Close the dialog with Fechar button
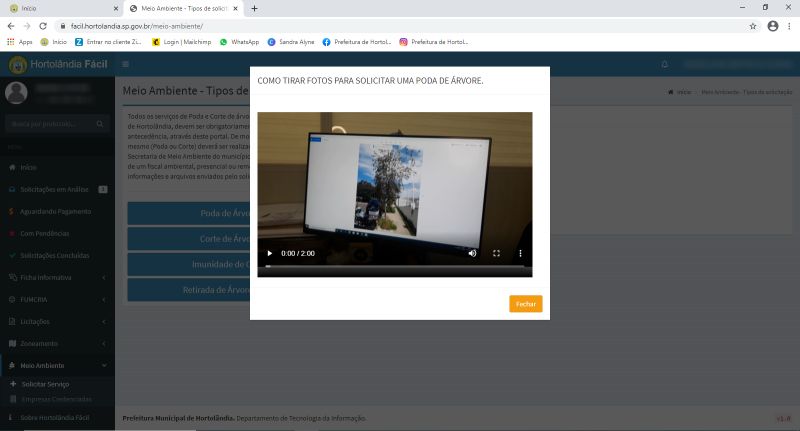 coord(526,303)
